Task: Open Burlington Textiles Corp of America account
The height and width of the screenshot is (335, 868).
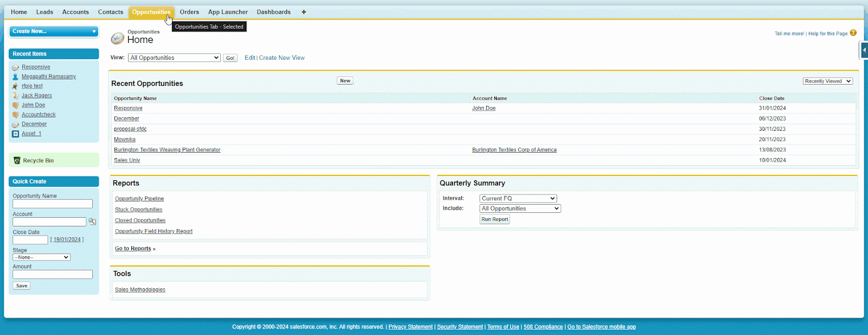Action: coord(514,150)
